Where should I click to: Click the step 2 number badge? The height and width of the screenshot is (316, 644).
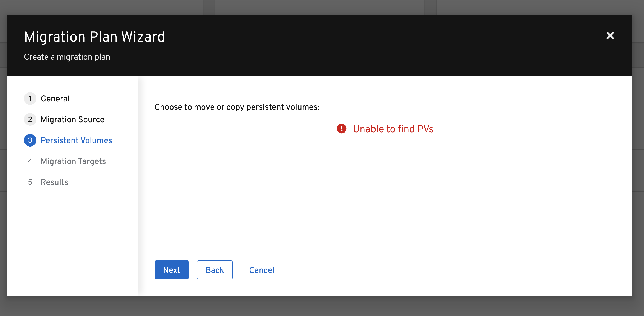coord(30,119)
